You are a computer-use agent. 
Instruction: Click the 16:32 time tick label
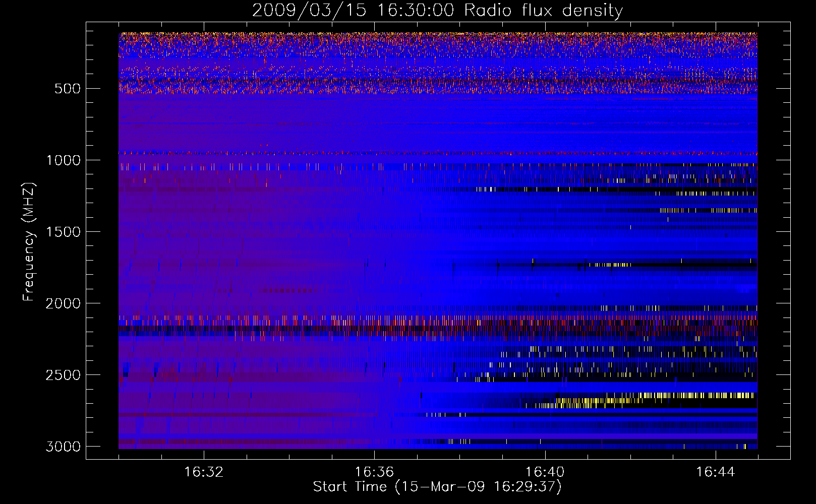[x=204, y=472]
